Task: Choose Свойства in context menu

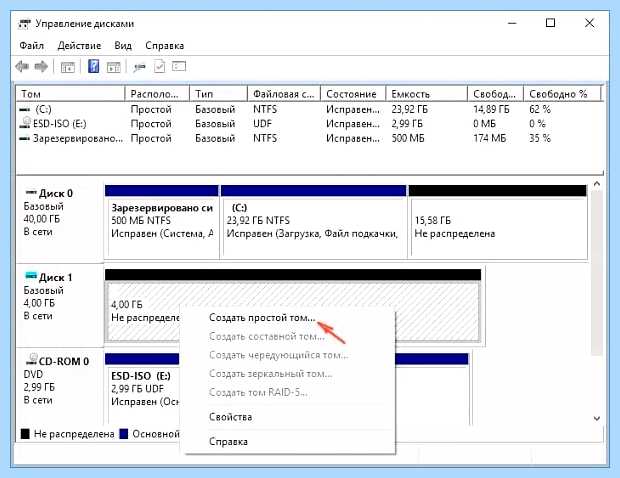Action: (x=230, y=417)
